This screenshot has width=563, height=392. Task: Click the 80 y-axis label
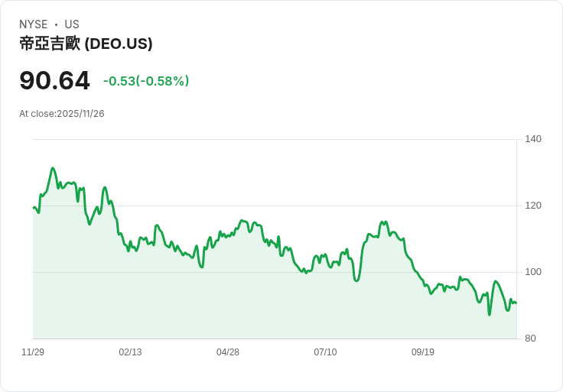pyautogui.click(x=530, y=339)
